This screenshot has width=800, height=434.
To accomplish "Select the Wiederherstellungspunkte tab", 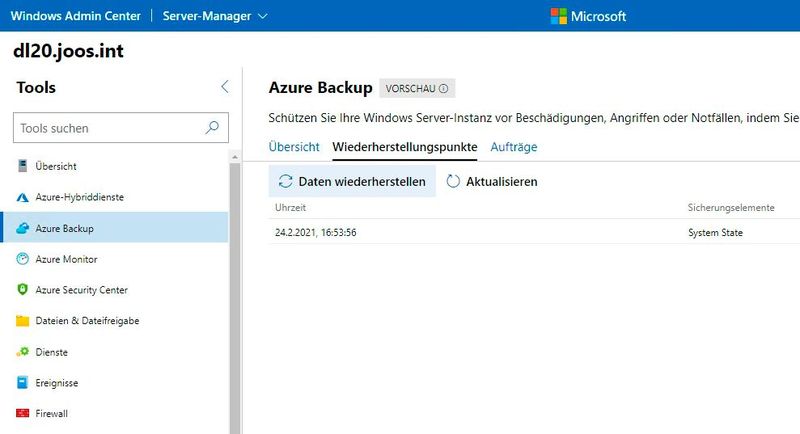I will coord(405,147).
